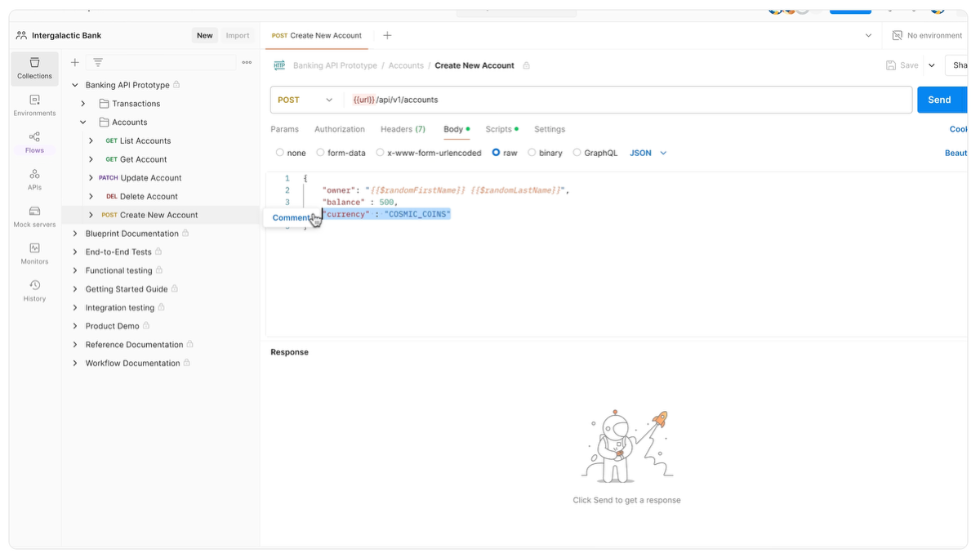Collapse the Accounts folder chevron
This screenshot has width=980, height=558.
click(x=83, y=123)
